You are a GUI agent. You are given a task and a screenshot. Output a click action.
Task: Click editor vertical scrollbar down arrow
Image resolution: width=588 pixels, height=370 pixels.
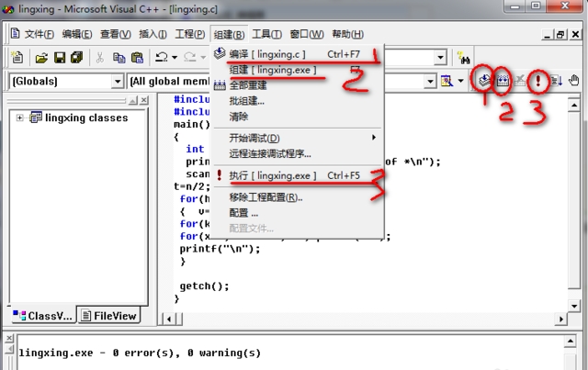point(574,306)
